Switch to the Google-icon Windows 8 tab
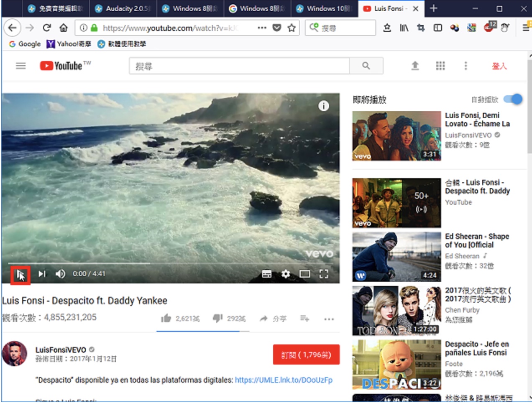532x403 pixels. pyautogui.click(x=257, y=8)
